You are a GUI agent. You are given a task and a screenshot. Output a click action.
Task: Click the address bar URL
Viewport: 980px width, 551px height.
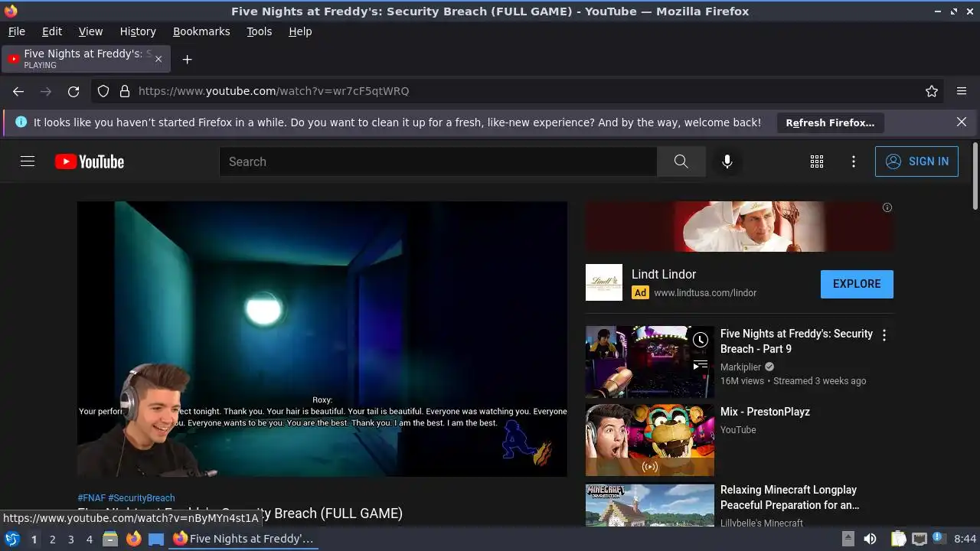coord(274,91)
